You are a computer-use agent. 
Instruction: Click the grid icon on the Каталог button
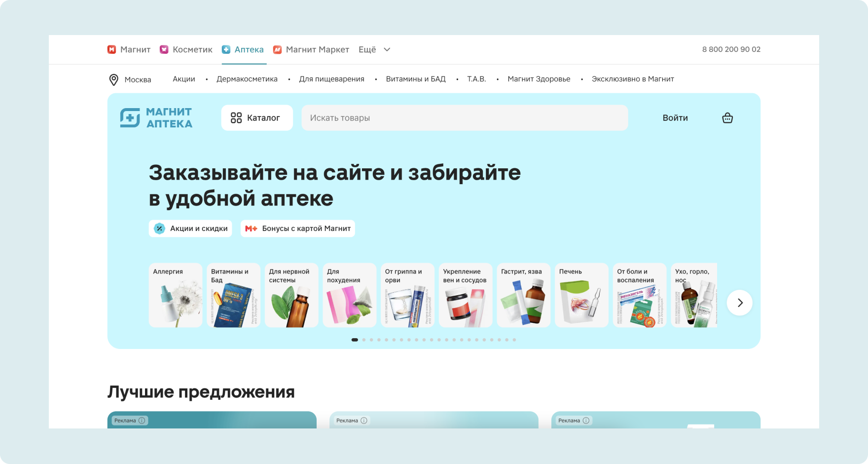[x=235, y=117]
